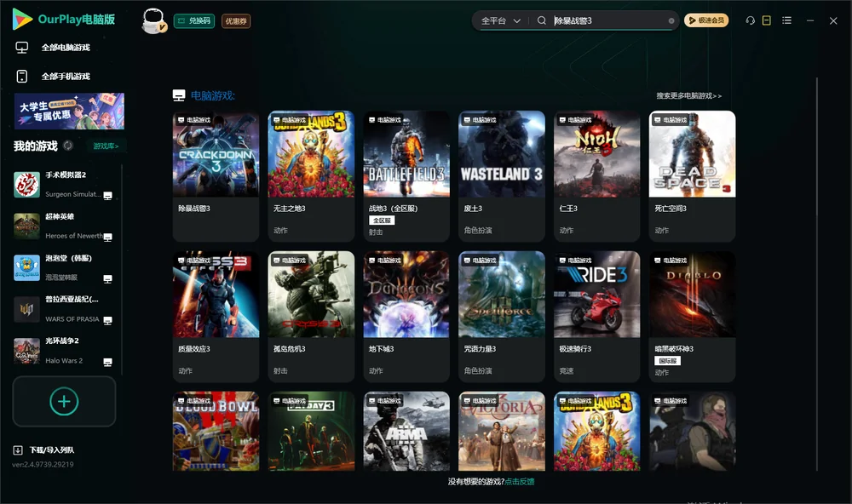Screen dimensions: 852x504
Task: Click the 点击反馈 feedback link
Action: tap(520, 482)
